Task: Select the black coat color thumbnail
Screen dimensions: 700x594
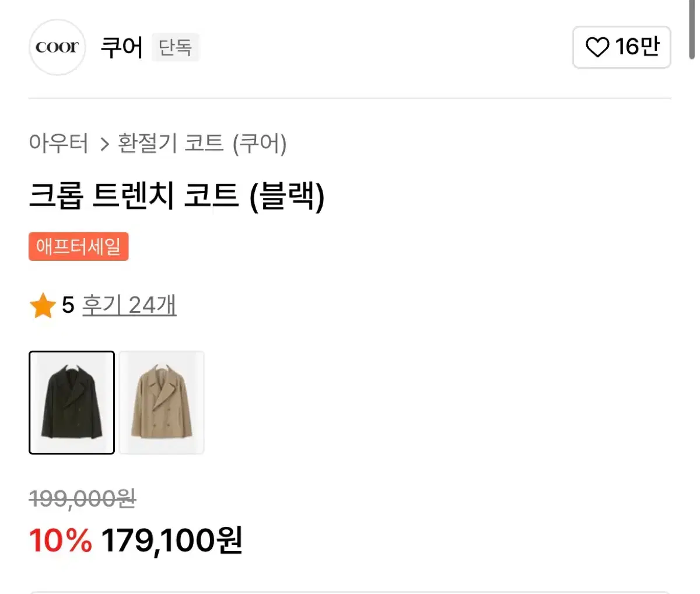Action: (72, 403)
